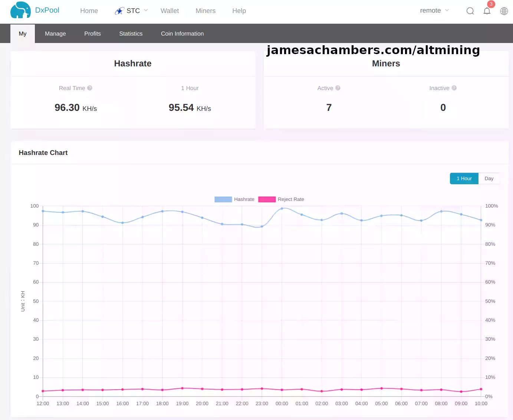513x420 pixels.
Task: Go to the Home page
Action: pyautogui.click(x=89, y=11)
